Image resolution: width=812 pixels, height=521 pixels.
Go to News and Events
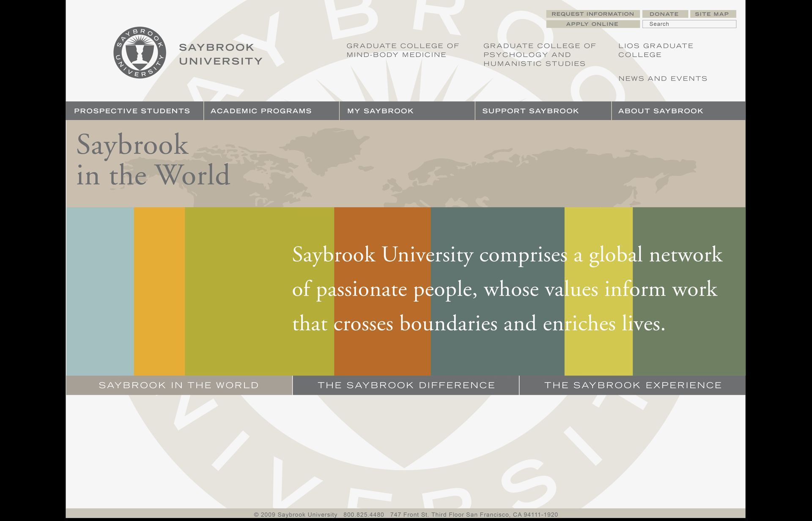[662, 79]
